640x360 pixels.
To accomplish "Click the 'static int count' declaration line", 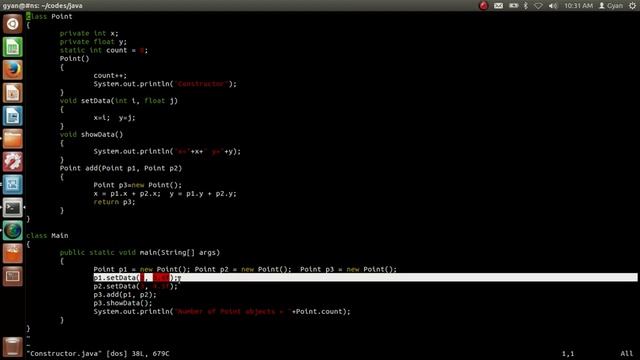I will tap(104, 50).
